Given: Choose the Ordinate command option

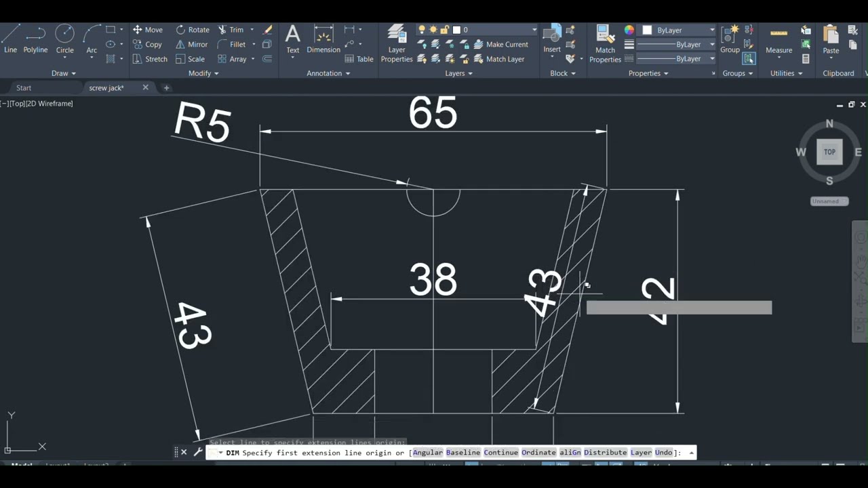Looking at the screenshot, I should point(539,453).
